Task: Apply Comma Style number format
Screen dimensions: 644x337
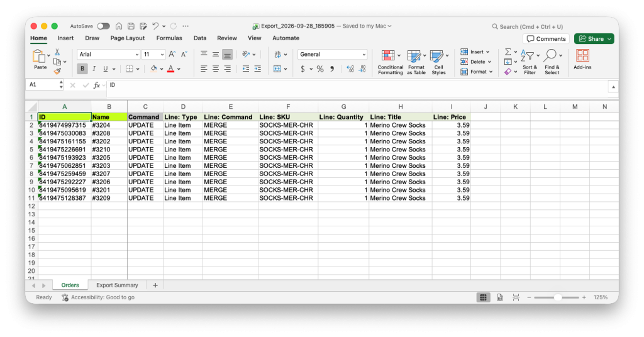Action: 332,69
